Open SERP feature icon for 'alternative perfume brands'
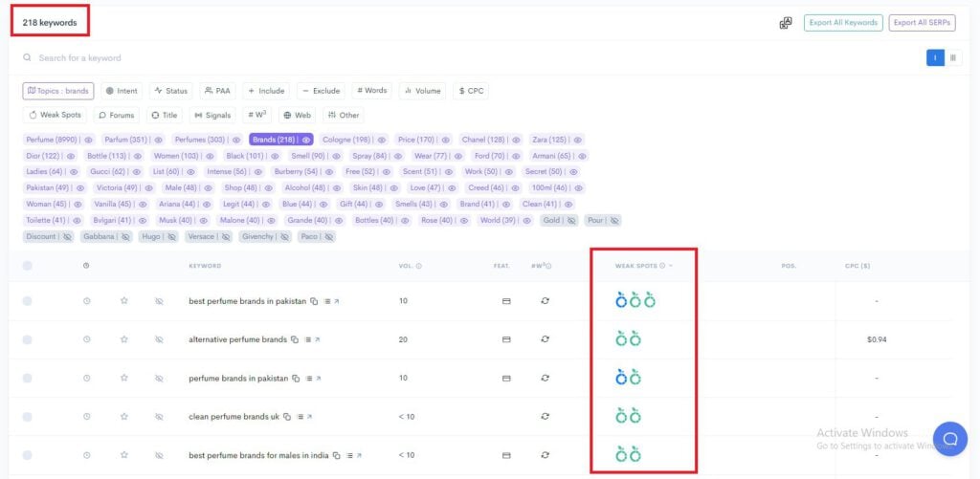Screen dimensions: 980x479 [x=506, y=339]
